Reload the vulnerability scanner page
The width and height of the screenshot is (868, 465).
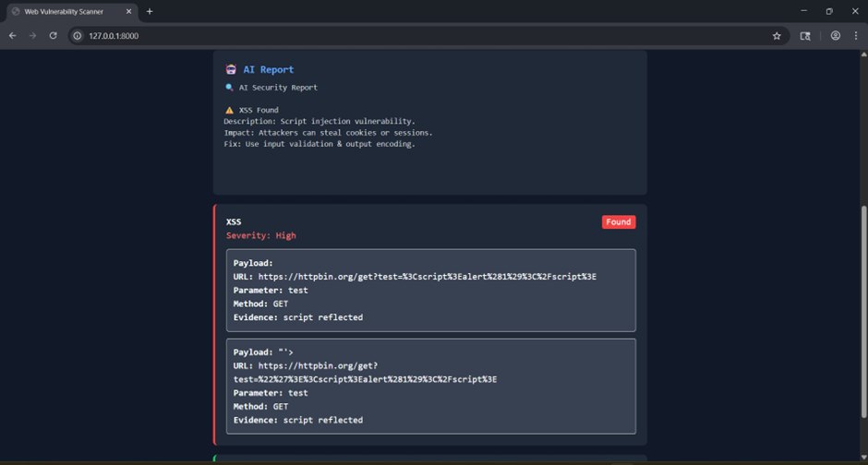[x=54, y=35]
